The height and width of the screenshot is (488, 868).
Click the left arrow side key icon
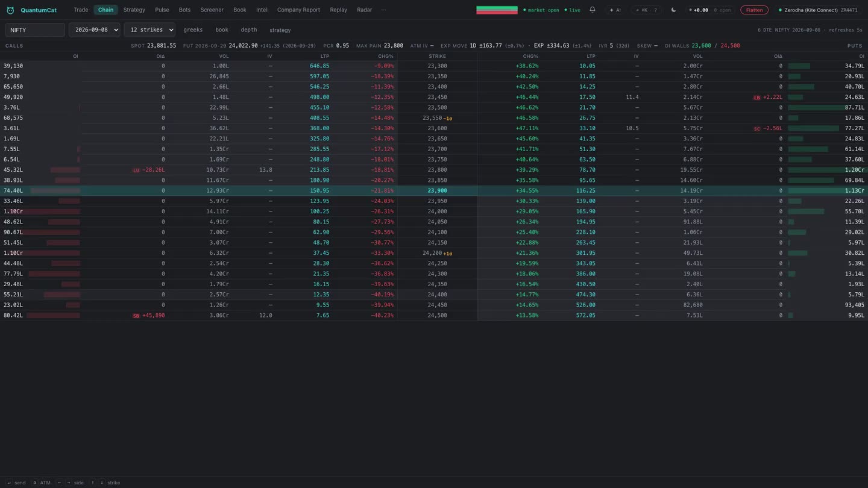pos(60,483)
